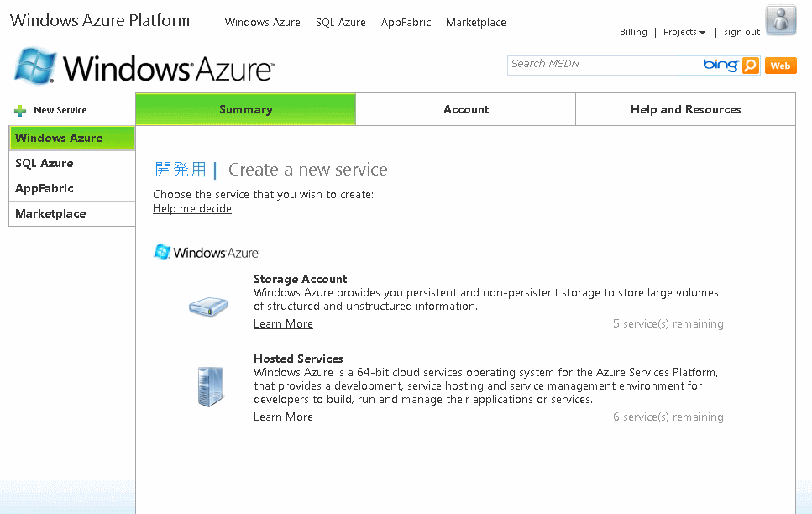812x514 pixels.
Task: Open Windows Azure in top navigation
Action: click(263, 23)
